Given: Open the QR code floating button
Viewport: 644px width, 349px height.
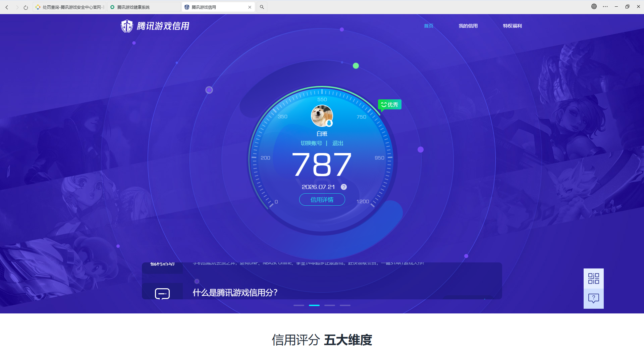Looking at the screenshot, I should [594, 279].
